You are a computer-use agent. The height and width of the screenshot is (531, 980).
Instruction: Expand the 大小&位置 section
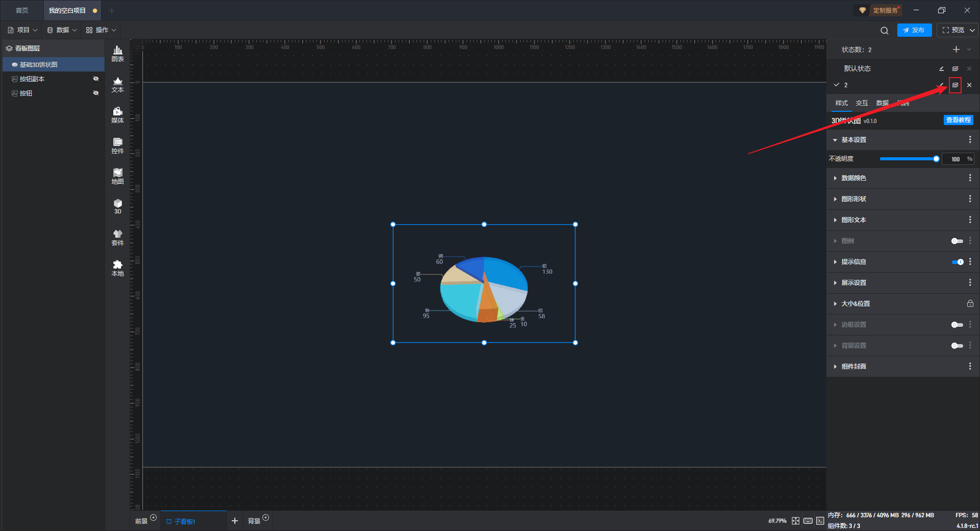click(835, 304)
